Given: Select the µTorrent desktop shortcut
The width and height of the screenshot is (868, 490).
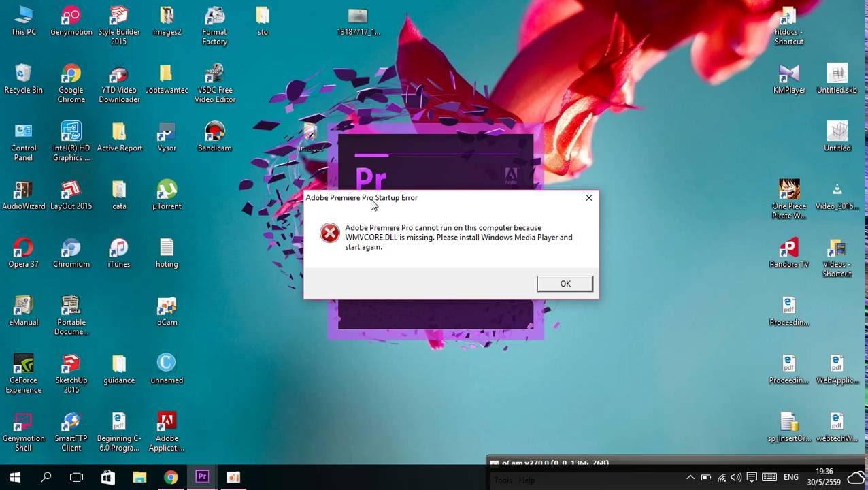Looking at the screenshot, I should [x=167, y=195].
